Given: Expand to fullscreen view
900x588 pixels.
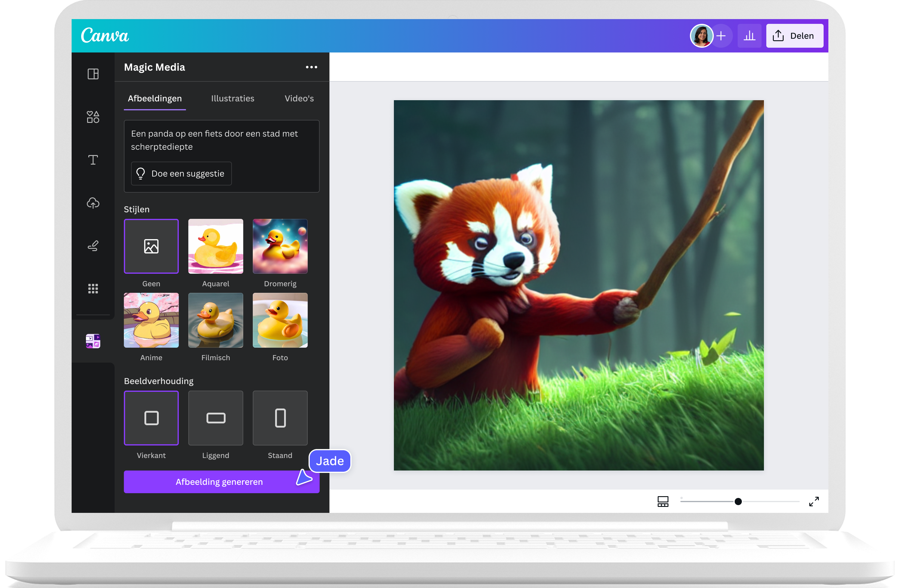Looking at the screenshot, I should tap(815, 502).
